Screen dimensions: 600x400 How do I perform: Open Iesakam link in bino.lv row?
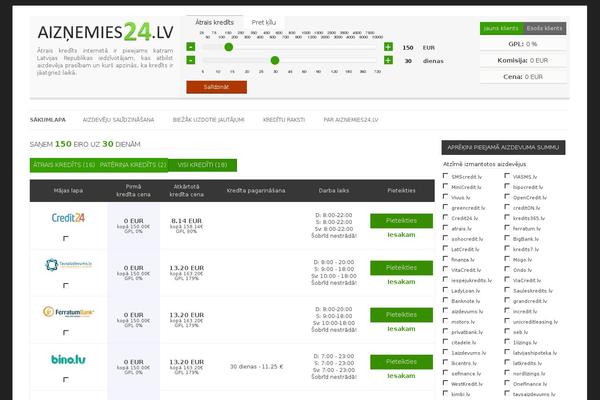(401, 376)
